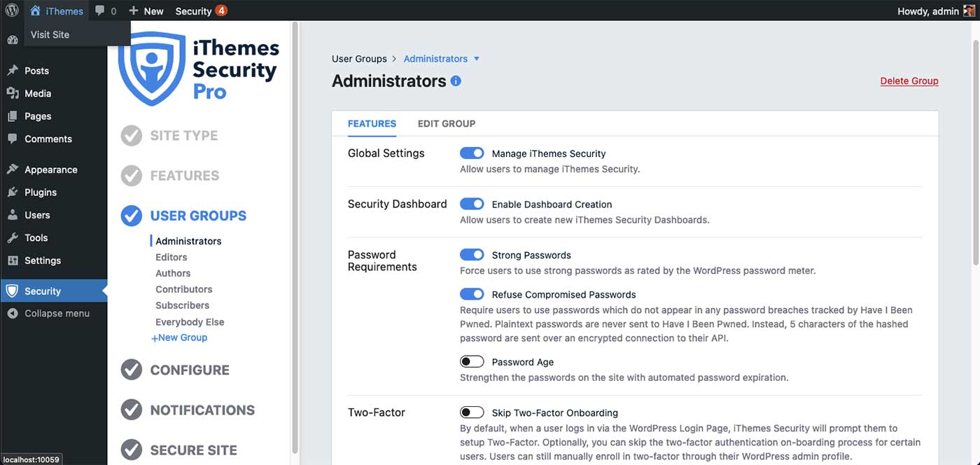The height and width of the screenshot is (465, 980).
Task: Click the Security shield icon in sidebar
Action: coord(12,291)
